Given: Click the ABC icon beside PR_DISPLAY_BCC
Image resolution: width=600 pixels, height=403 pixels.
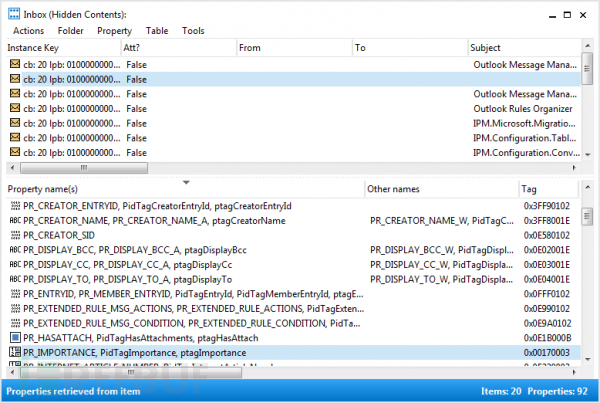Looking at the screenshot, I should point(14,250).
